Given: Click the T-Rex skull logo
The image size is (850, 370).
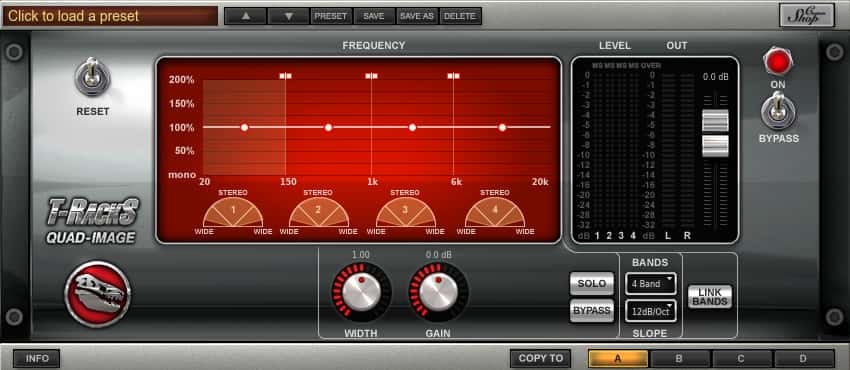Looking at the screenshot, I should pos(98,294).
